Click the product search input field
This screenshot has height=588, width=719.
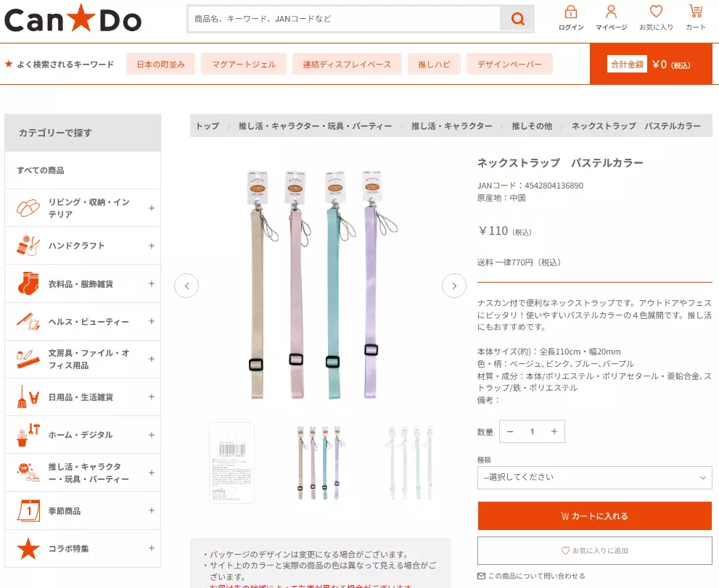coord(344,19)
